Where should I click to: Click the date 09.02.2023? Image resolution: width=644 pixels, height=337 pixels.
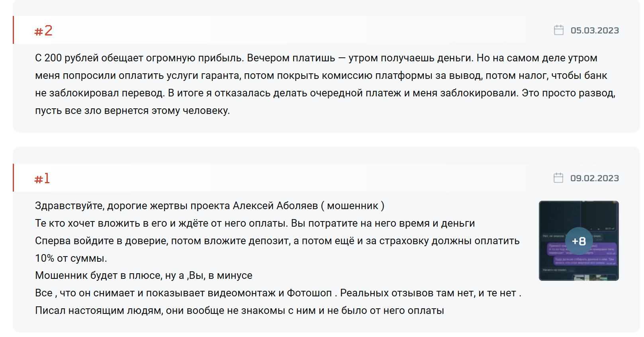(595, 178)
